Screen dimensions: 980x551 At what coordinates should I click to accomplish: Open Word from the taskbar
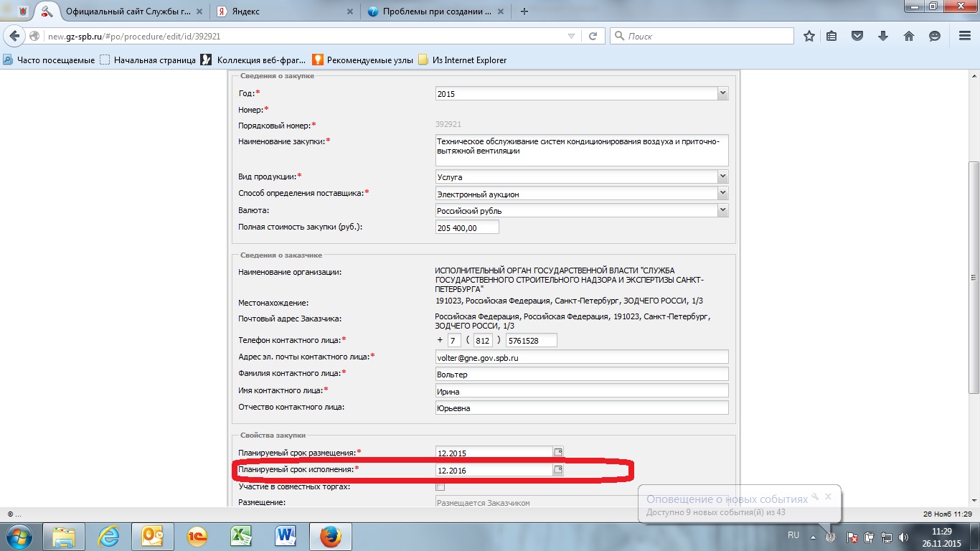286,536
